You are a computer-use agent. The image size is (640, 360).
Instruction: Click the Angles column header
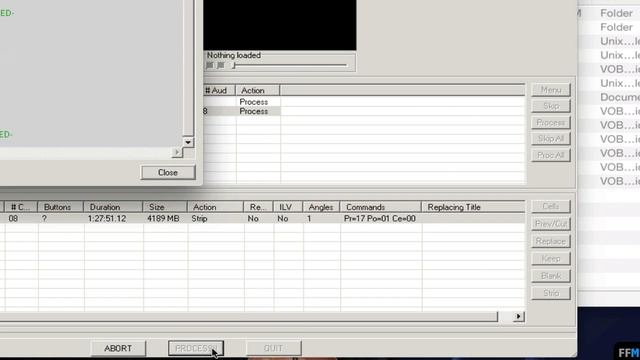coord(321,207)
